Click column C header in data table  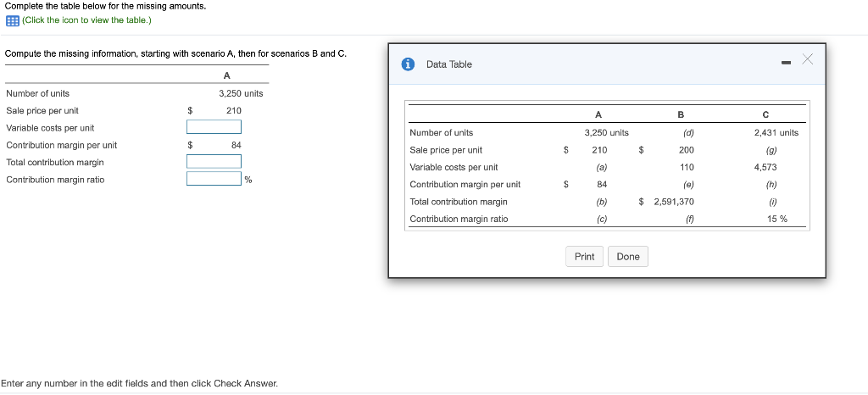point(765,115)
